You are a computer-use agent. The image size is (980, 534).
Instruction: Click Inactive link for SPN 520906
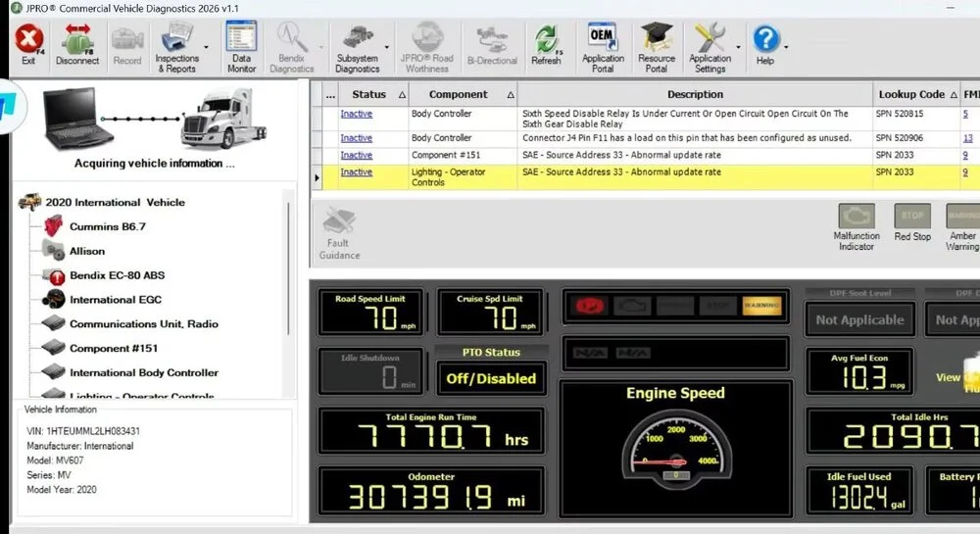pyautogui.click(x=357, y=138)
